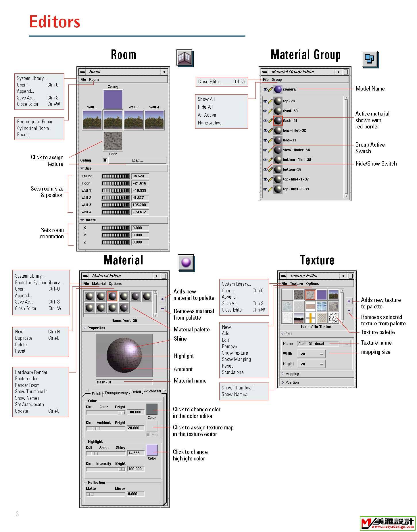Viewport: 417px width, 532px height.
Task: Toggle visibility of flash-31
Action: (265, 121)
